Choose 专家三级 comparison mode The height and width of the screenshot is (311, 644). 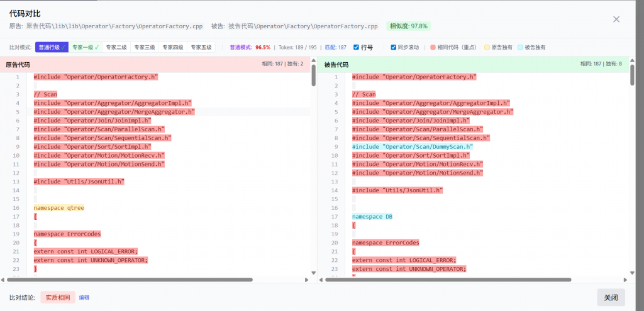144,47
